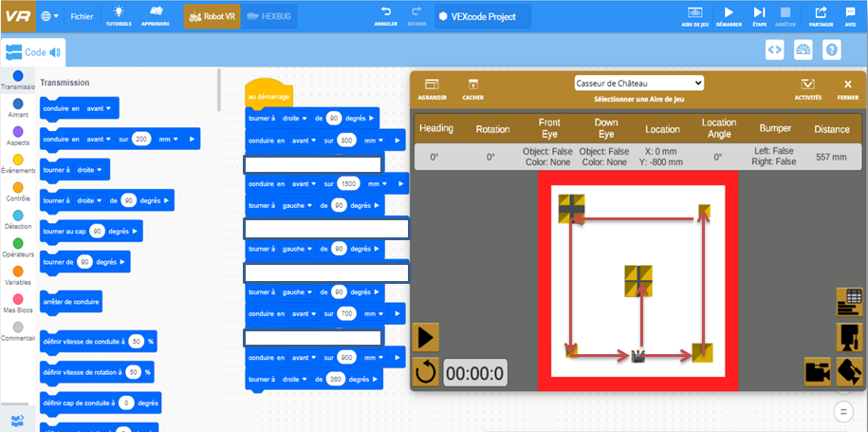Click the Cacher hide icon
The width and height of the screenshot is (868, 432).
pos(472,88)
